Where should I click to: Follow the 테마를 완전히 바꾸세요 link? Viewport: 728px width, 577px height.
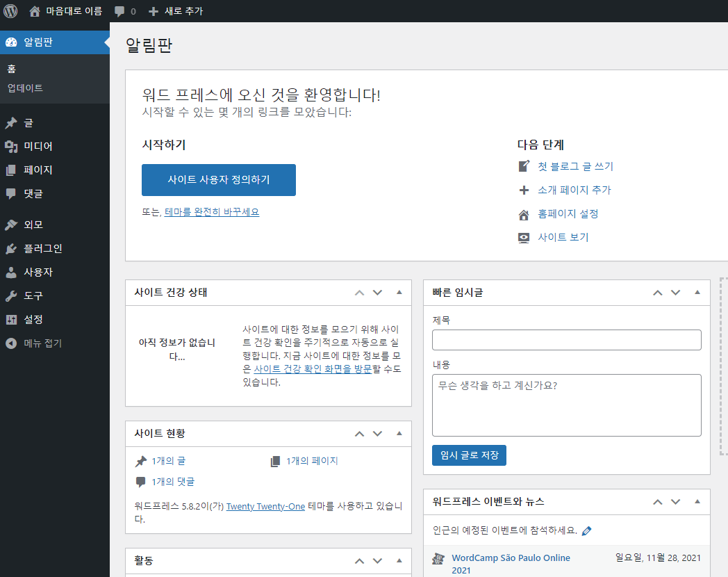pyautogui.click(x=212, y=212)
